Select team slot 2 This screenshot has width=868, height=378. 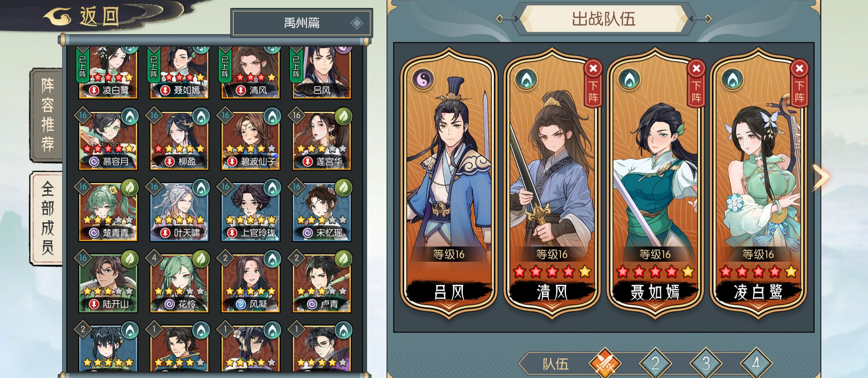pos(655,364)
